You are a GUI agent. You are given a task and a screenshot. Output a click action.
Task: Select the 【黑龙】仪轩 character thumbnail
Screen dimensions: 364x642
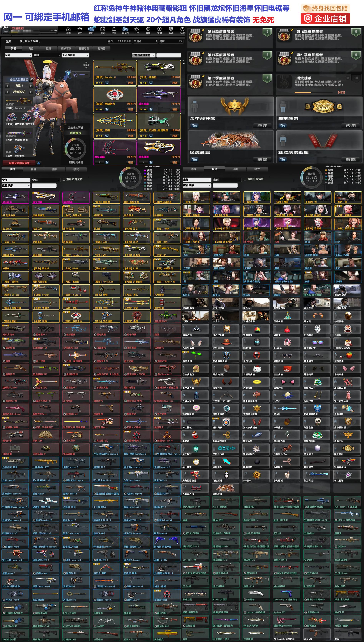(x=196, y=197)
